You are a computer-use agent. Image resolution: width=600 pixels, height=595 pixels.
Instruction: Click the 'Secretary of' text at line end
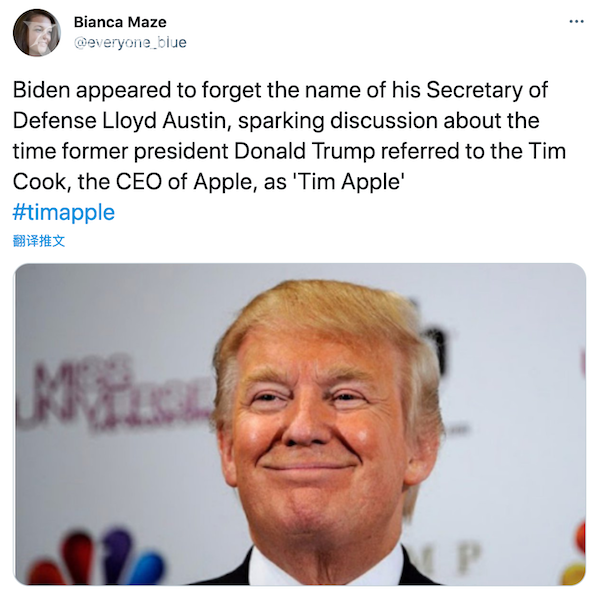click(x=487, y=90)
